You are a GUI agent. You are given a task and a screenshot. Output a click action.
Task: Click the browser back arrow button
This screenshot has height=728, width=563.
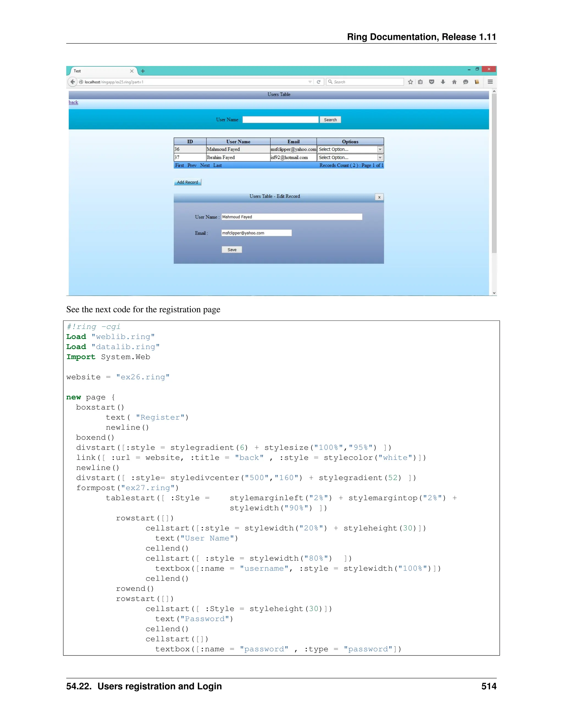[72, 82]
